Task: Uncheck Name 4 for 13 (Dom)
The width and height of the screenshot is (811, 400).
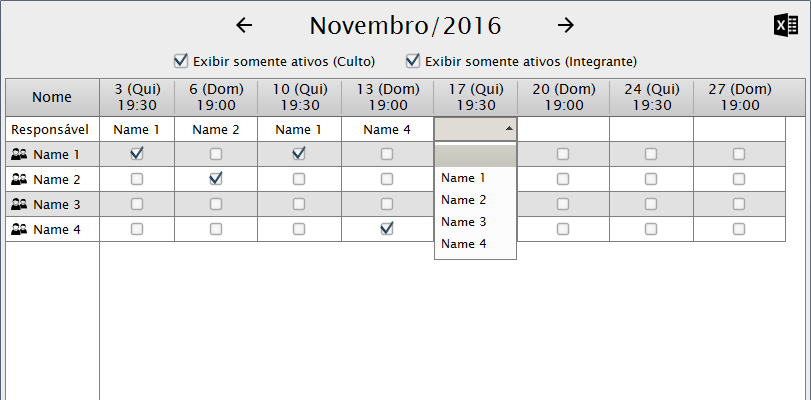Action: [x=387, y=229]
